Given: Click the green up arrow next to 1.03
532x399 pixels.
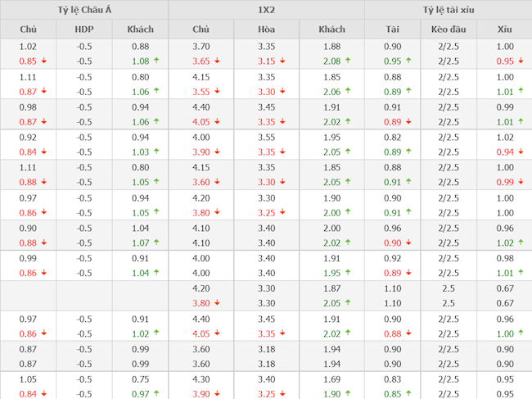Looking at the screenshot, I should click(x=156, y=152).
